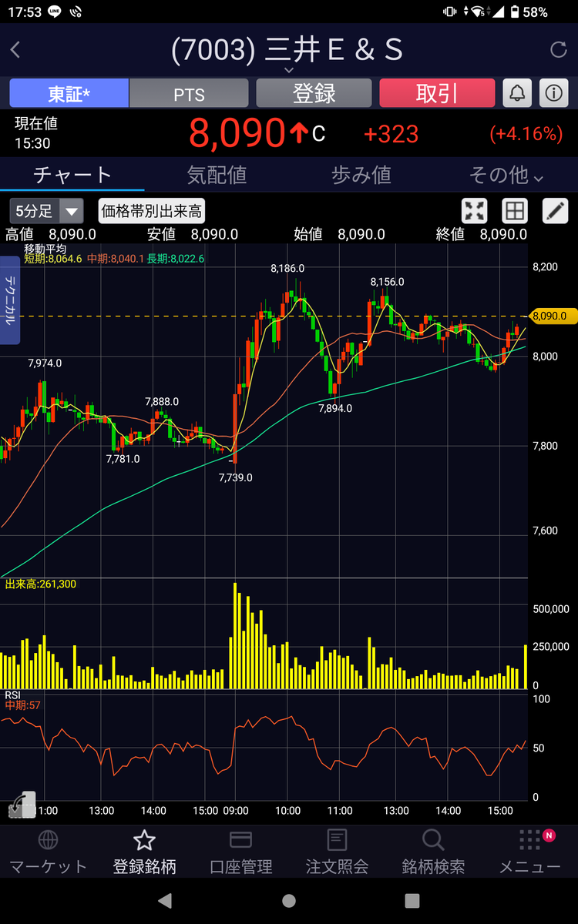
Task: Open the 5分足 interval dropdown
Action: (x=46, y=210)
